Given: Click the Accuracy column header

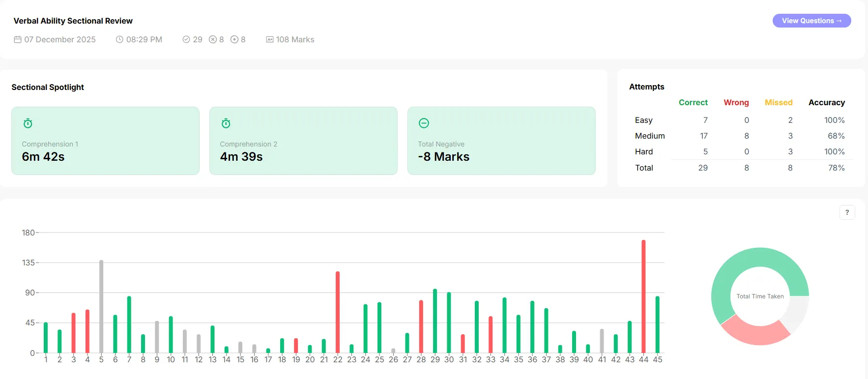Looking at the screenshot, I should click(827, 102).
